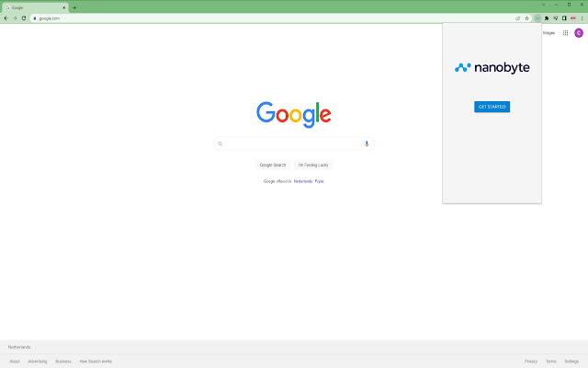Screen dimensions: 588x368
Task: Click the Google logo
Action: pos(294,114)
